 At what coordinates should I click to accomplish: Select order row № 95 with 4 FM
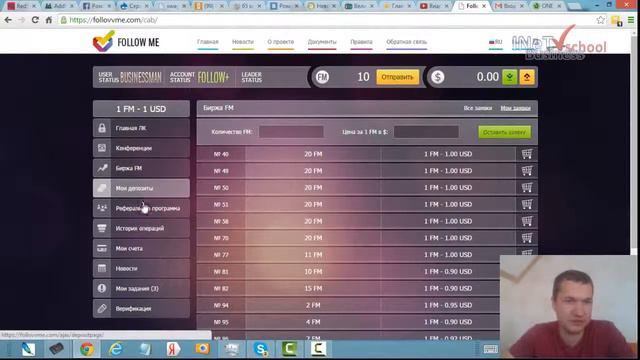(x=348, y=322)
